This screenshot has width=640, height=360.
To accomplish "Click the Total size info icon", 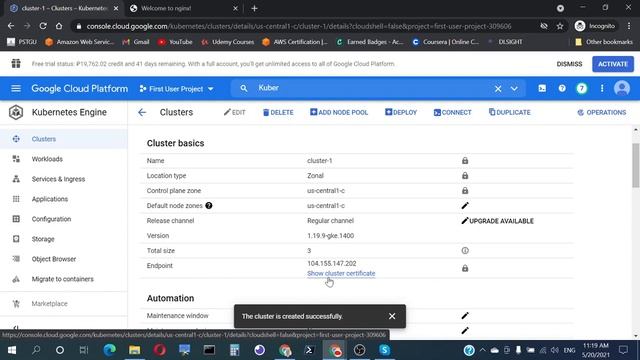I will (465, 251).
